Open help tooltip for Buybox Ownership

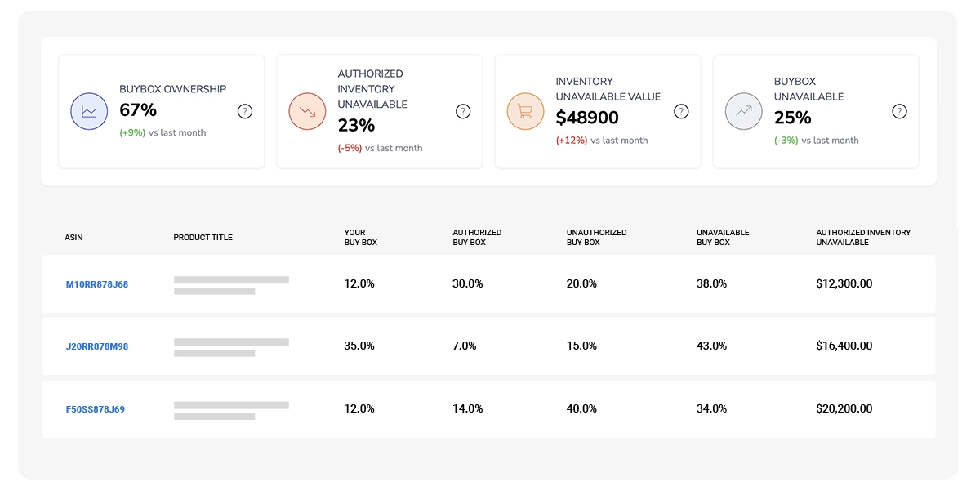point(245,111)
